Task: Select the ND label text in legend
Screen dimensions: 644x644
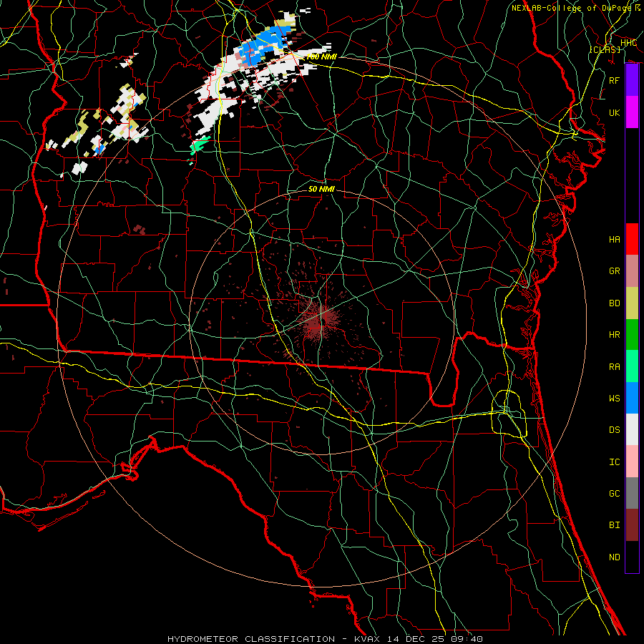Action: 614,557
